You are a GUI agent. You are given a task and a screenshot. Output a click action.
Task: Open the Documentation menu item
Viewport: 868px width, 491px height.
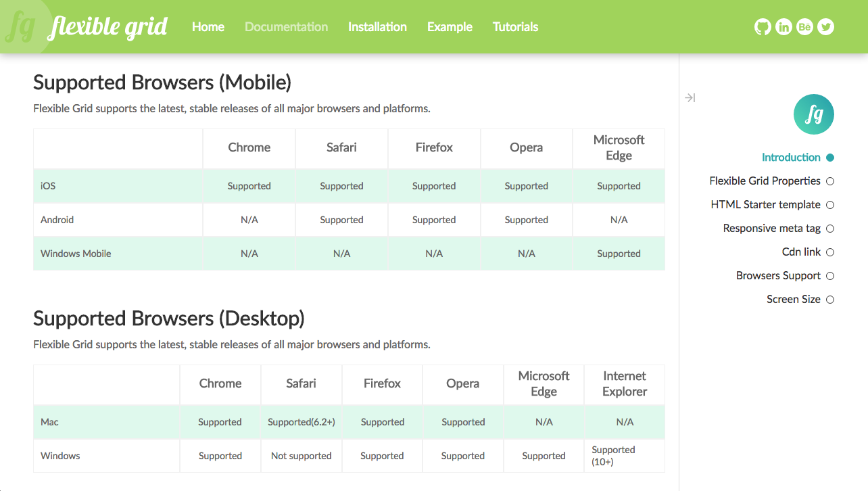click(286, 27)
